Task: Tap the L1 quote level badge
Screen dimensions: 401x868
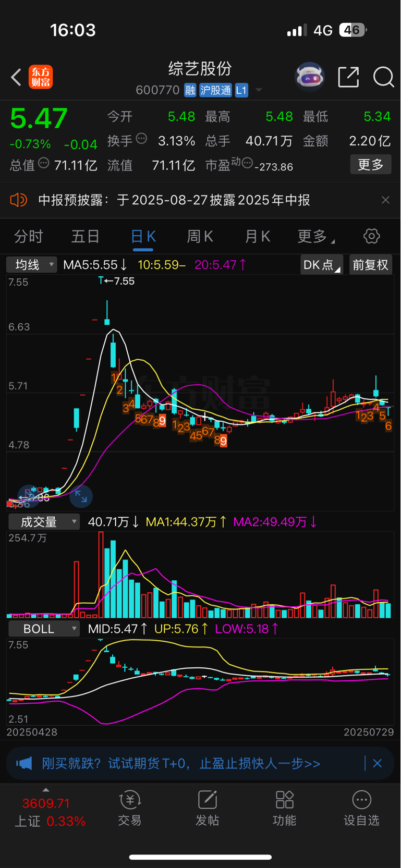Action: 241,90
